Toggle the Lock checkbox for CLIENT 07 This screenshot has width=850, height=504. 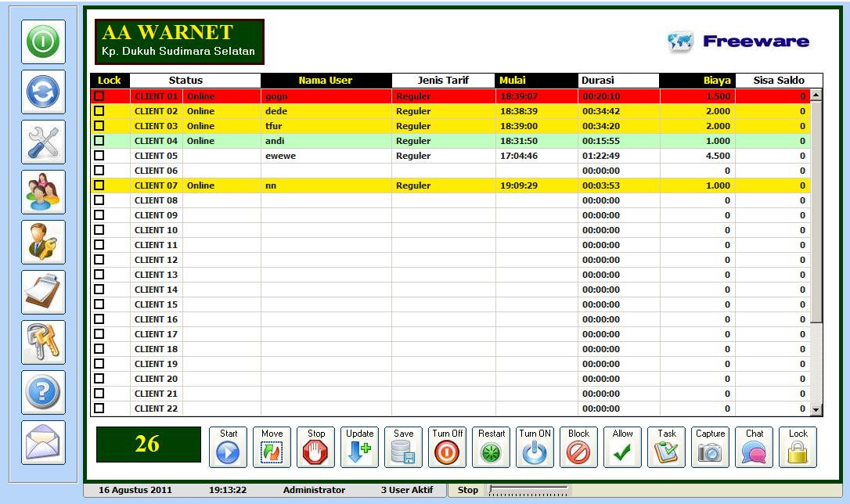[99, 185]
